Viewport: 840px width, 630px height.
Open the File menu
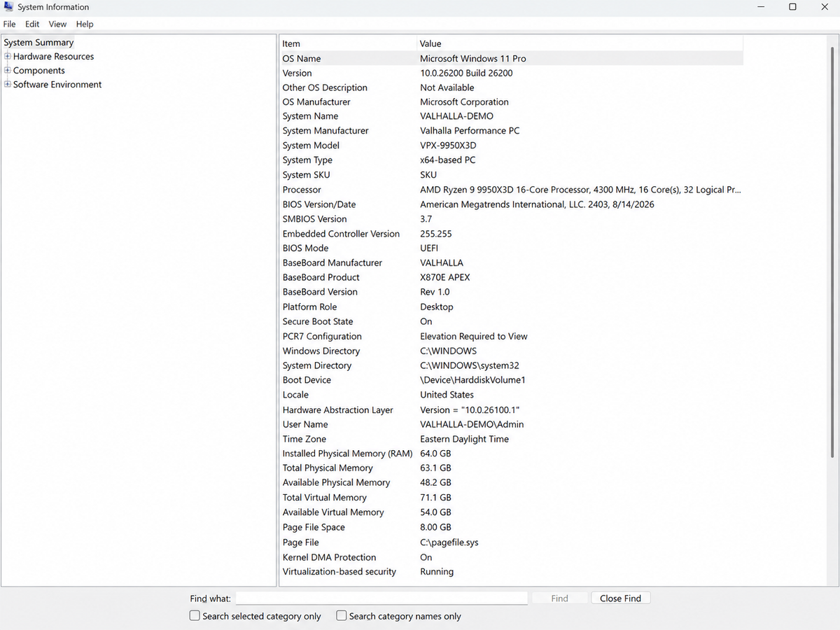(9, 24)
